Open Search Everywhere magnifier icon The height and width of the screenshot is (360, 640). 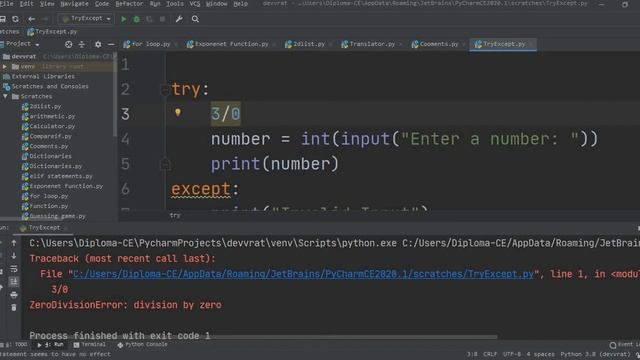pyautogui.click(x=195, y=19)
